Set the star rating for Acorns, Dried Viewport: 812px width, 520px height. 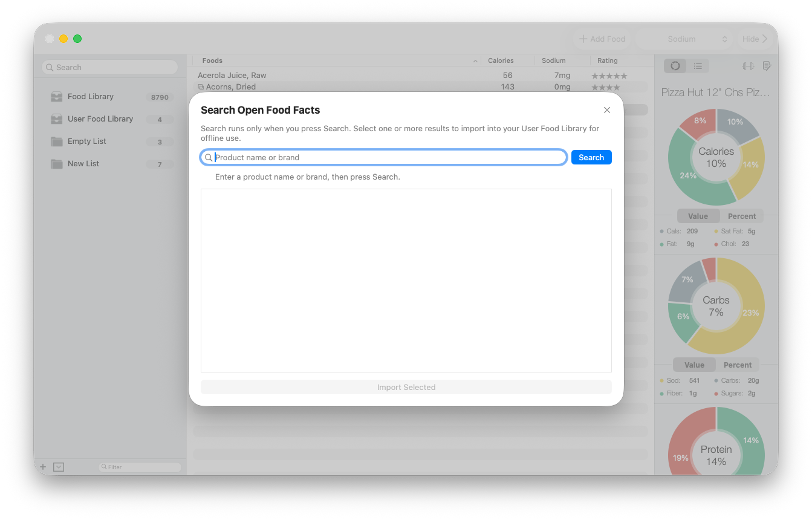tap(605, 87)
